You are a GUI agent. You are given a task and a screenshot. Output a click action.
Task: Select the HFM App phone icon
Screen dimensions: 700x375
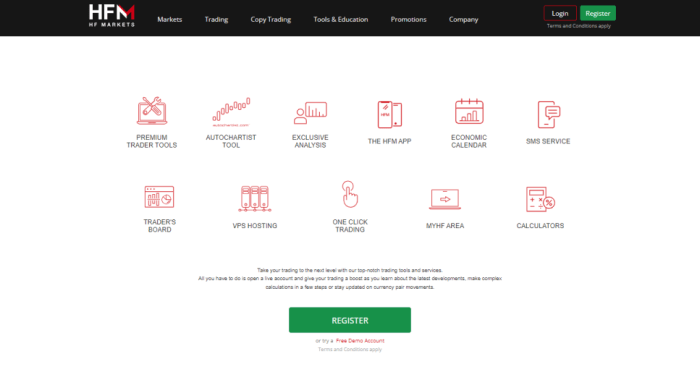pos(390,115)
